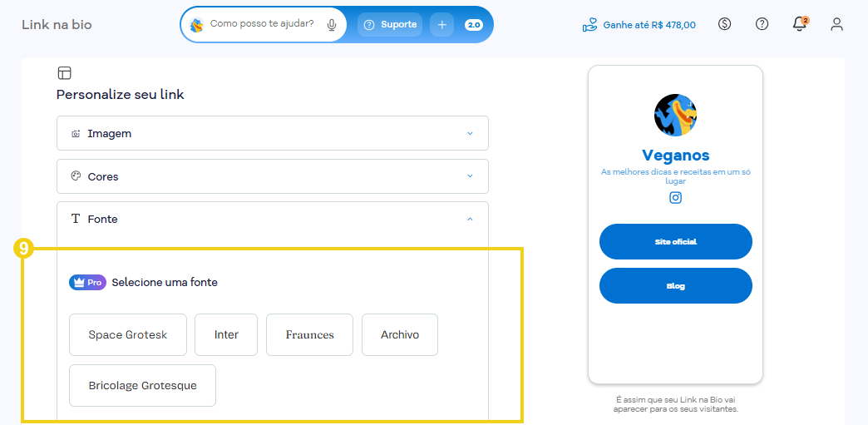Select the Fraunces font
This screenshot has height=425, width=868.
tap(309, 334)
